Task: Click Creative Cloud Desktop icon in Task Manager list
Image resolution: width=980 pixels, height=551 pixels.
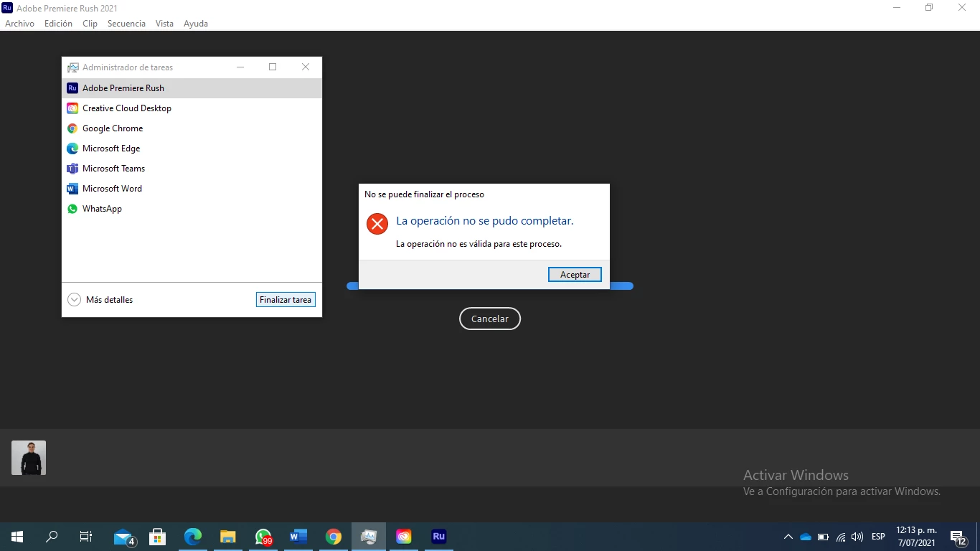Action: 72,108
